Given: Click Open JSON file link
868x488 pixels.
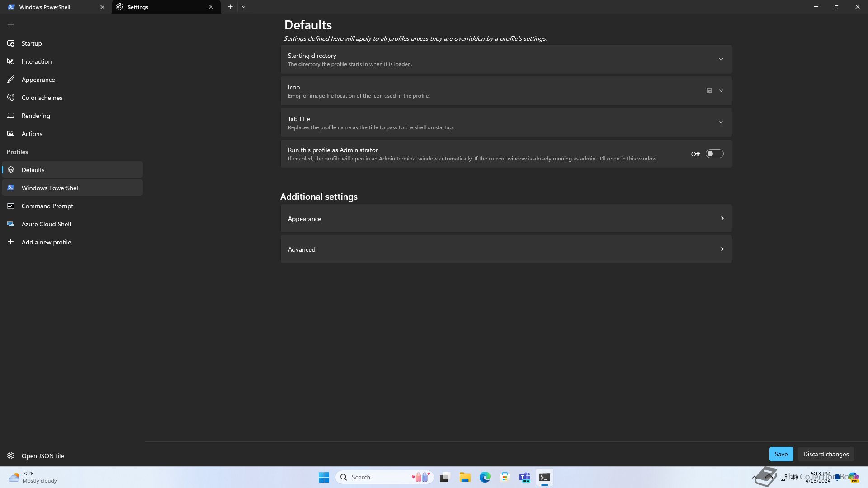Looking at the screenshot, I should coord(42,456).
